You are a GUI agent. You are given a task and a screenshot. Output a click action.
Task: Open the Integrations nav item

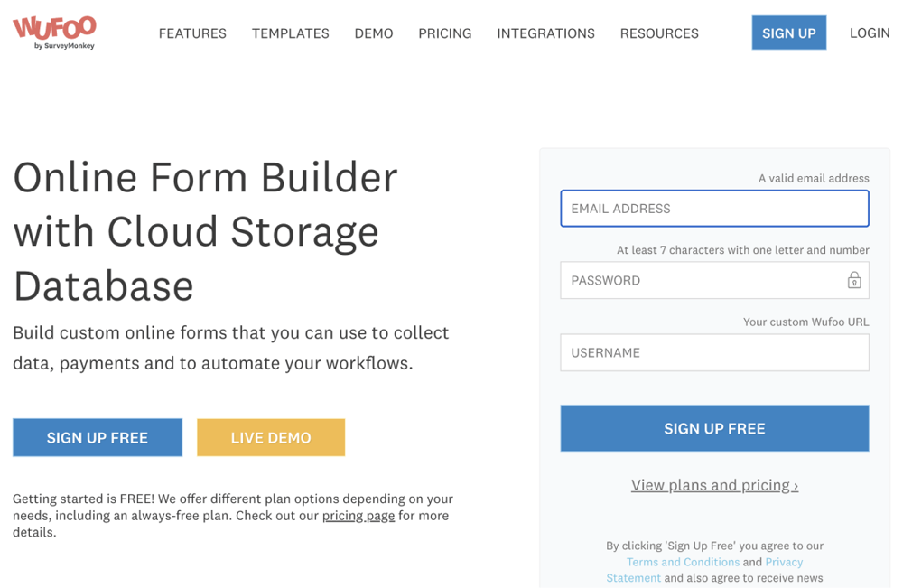(545, 33)
